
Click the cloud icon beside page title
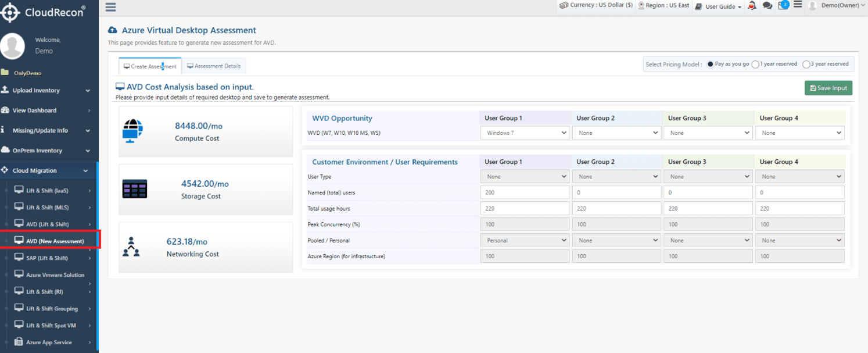[x=113, y=30]
